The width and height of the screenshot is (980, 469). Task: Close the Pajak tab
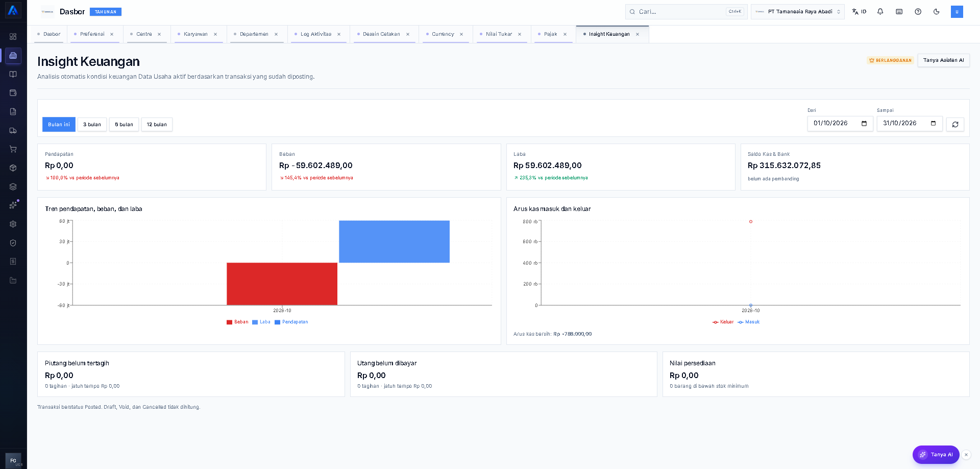tap(565, 34)
